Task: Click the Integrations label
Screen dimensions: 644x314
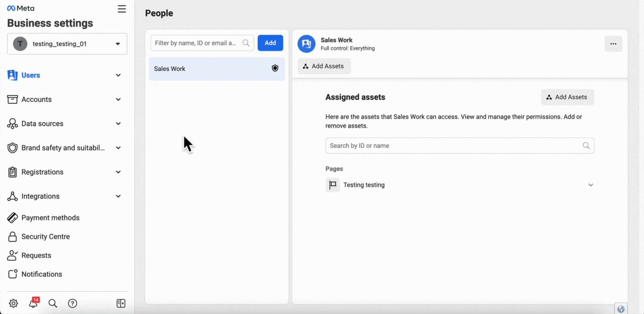Action: point(41,196)
